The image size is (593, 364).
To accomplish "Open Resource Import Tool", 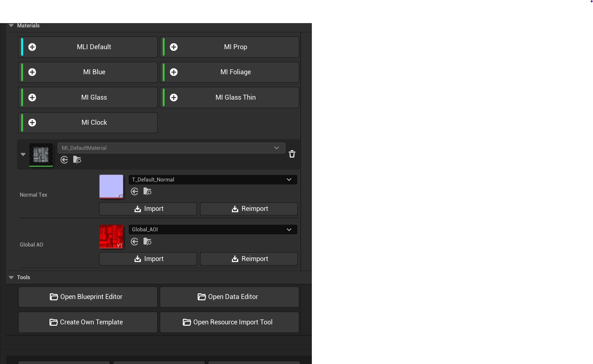I will (x=229, y=322).
